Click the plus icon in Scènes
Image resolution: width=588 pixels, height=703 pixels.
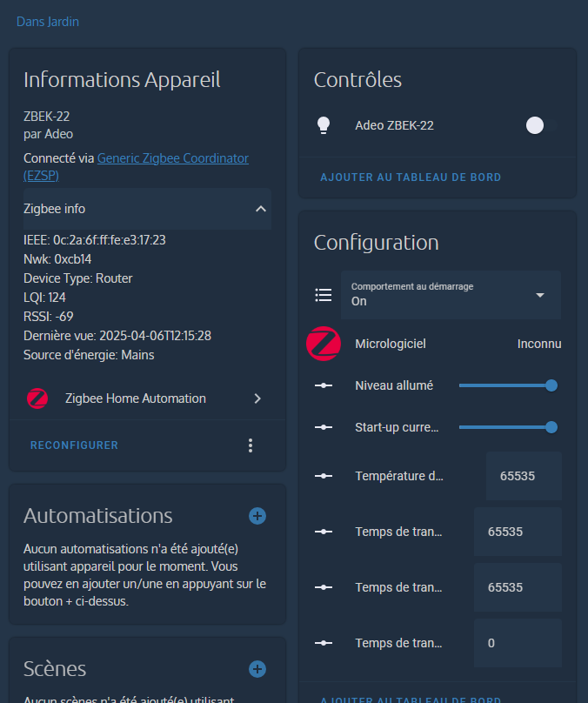[x=257, y=669]
